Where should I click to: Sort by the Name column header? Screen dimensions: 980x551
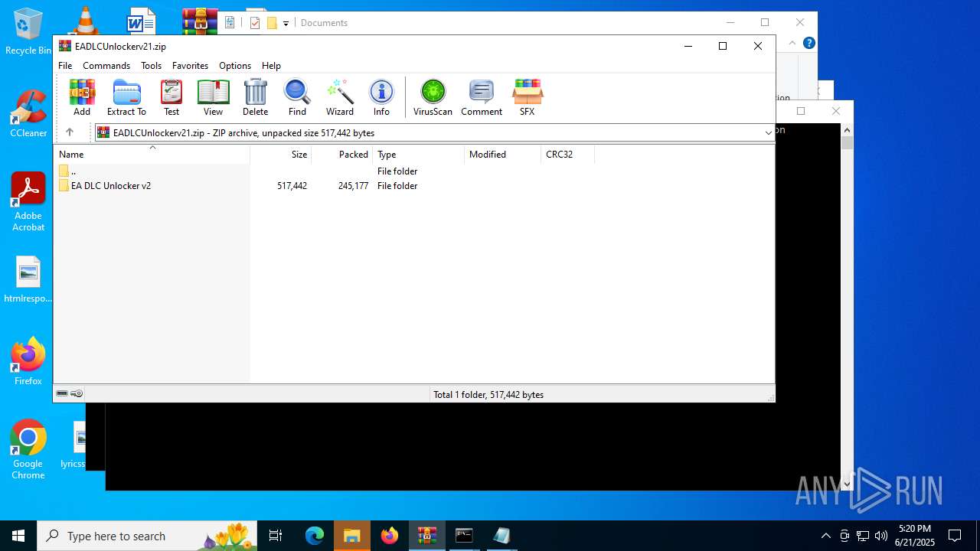click(152, 154)
